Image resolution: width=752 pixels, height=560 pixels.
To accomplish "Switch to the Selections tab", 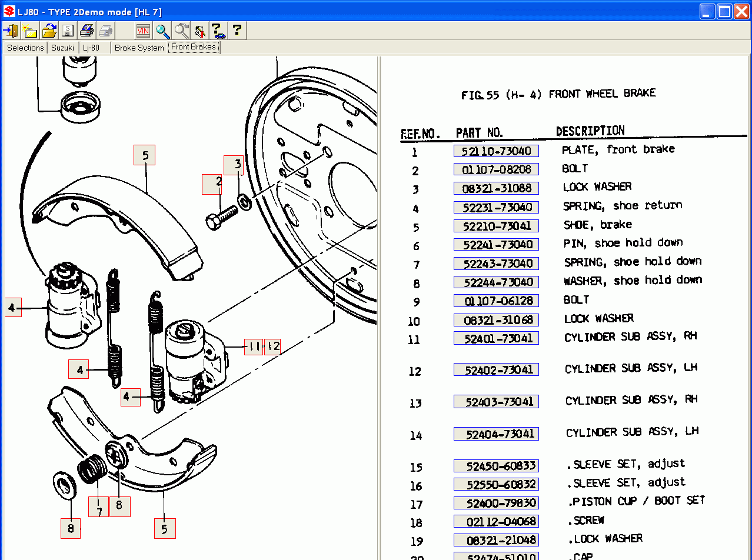I will coord(25,48).
